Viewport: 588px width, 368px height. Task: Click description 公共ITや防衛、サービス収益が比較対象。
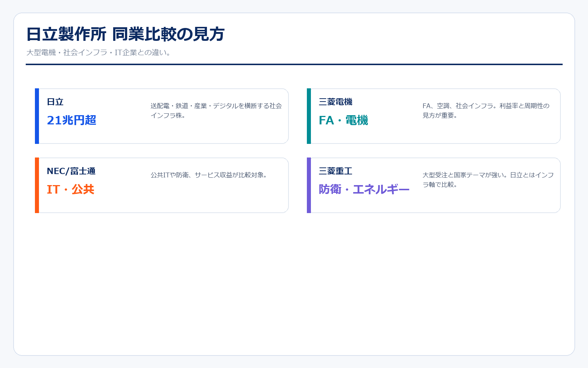pos(209,175)
